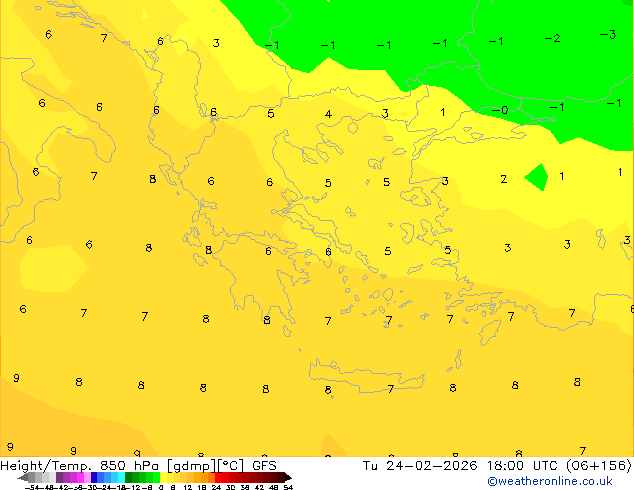Click the lone 2 temperature value on map
Viewport: 634px width, 490px height.
tap(503, 179)
